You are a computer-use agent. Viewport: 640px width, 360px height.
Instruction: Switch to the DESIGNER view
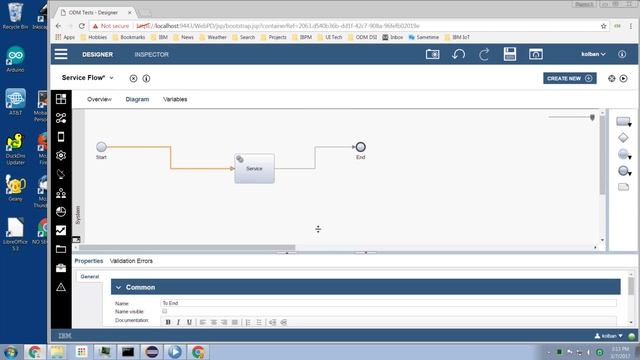coord(98,54)
